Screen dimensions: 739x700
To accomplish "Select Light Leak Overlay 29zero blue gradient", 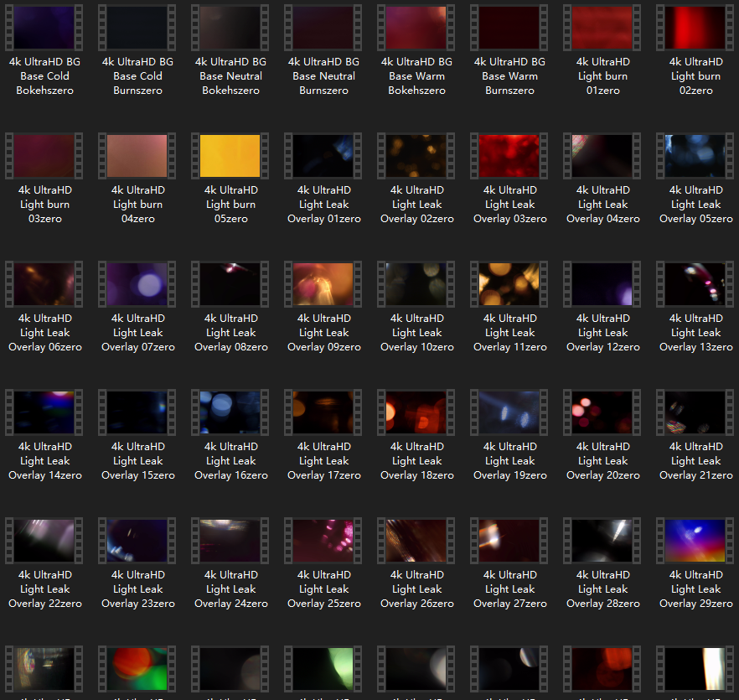I will click(695, 541).
